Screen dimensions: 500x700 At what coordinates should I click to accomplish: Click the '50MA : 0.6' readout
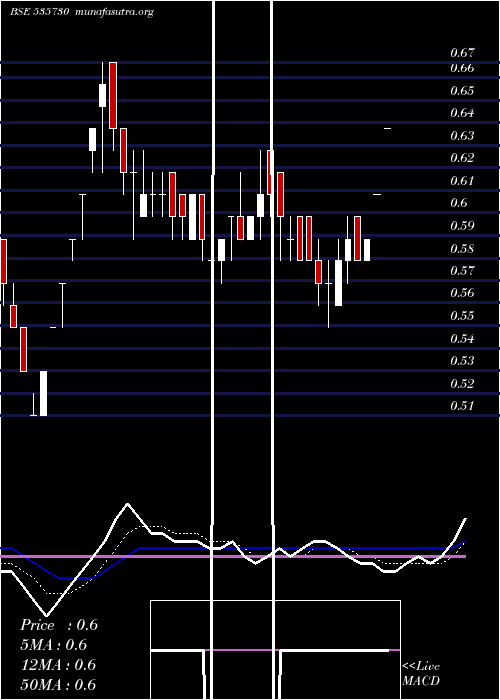59,684
